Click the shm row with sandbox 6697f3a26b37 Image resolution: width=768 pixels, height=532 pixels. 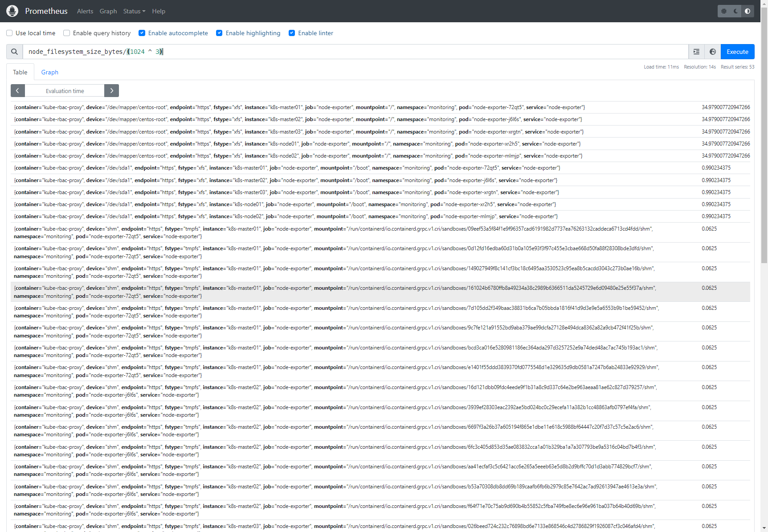[x=380, y=430]
